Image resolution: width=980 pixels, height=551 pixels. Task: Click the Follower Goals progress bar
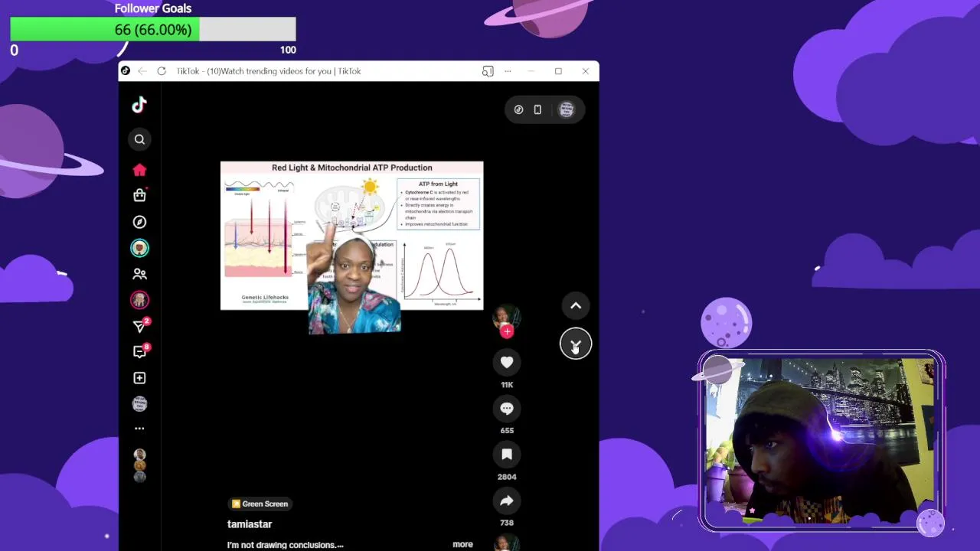[153, 30]
